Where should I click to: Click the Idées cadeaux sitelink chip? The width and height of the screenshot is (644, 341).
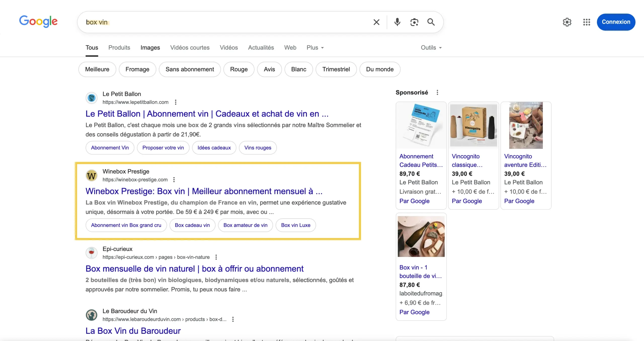click(x=214, y=148)
